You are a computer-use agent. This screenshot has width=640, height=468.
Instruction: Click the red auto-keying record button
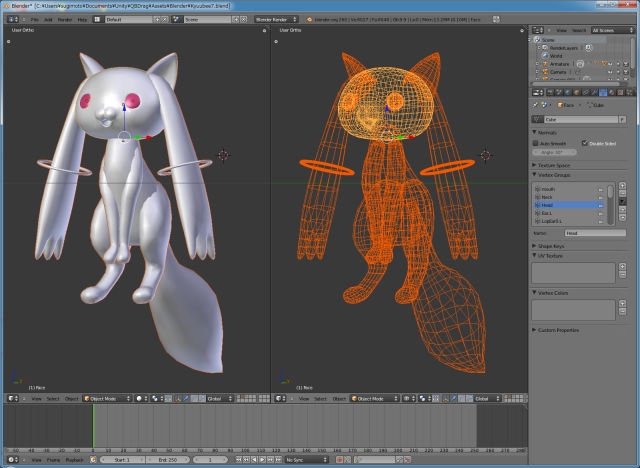tap(339, 459)
